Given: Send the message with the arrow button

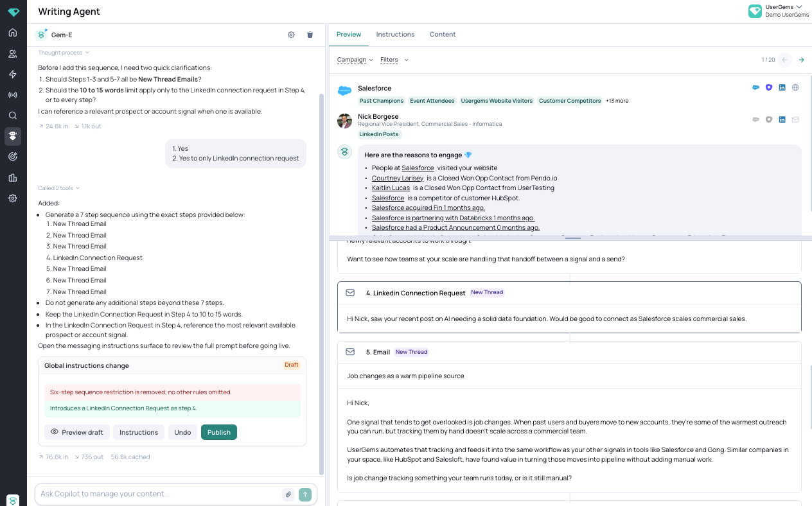Looking at the screenshot, I should coord(305,494).
